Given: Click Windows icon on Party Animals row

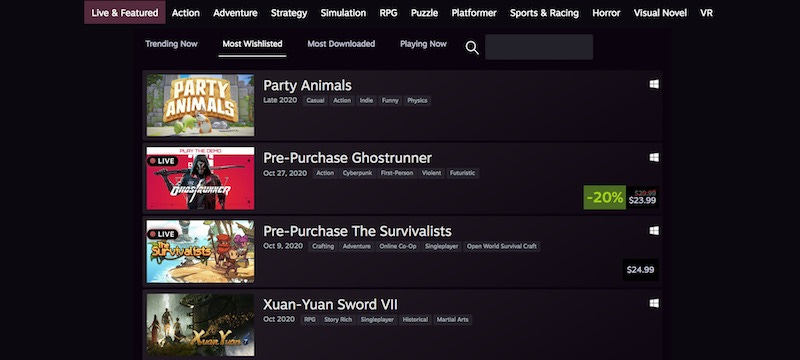Looking at the screenshot, I should click(x=654, y=85).
